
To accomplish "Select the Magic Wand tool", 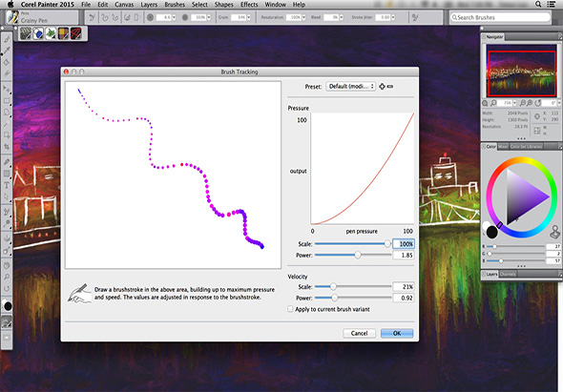I will pos(7,124).
